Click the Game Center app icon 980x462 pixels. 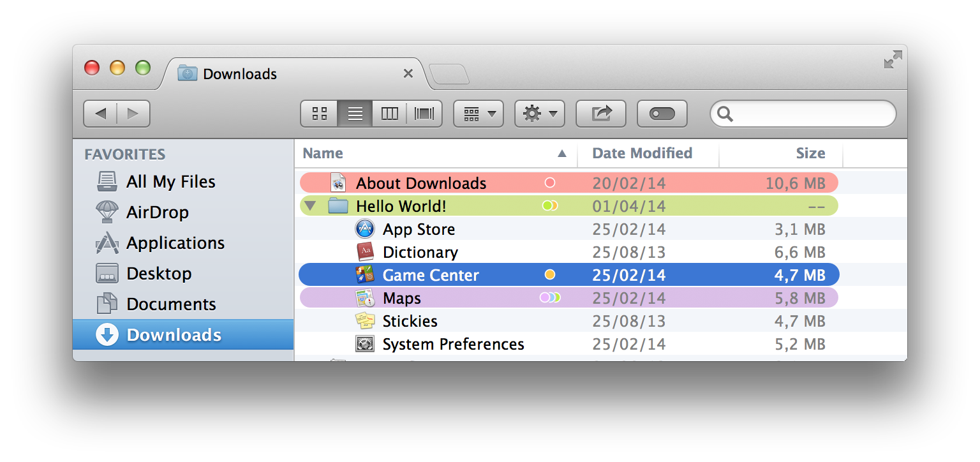(x=364, y=275)
